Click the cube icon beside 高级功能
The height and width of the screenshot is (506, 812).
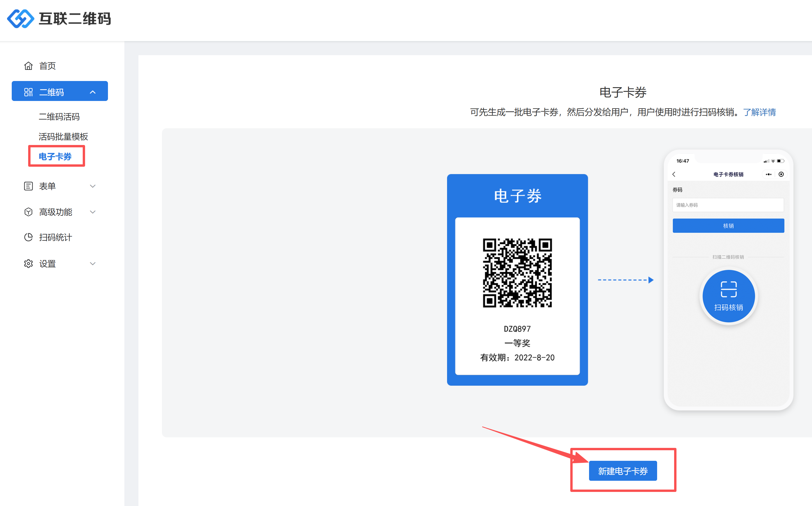28,212
